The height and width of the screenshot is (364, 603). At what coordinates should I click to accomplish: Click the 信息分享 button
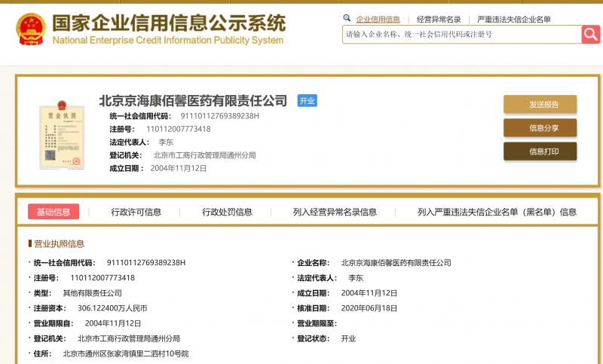(x=540, y=127)
